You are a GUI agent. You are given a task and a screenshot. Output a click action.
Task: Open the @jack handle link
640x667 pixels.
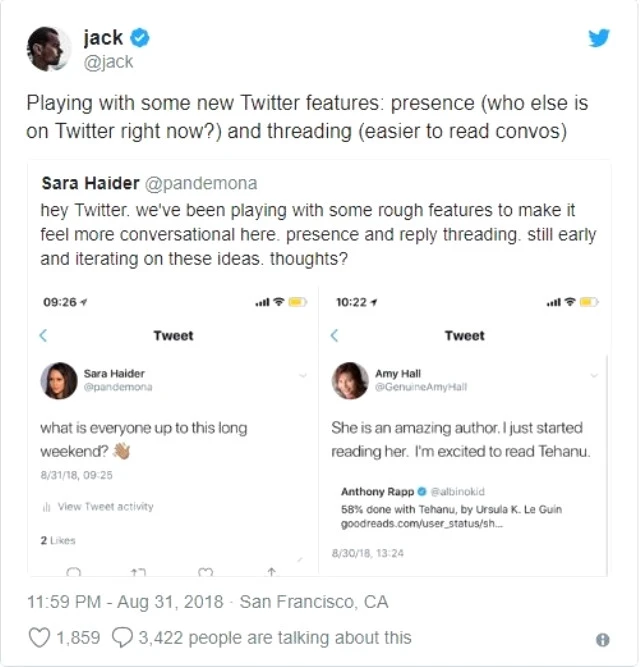coord(108,62)
